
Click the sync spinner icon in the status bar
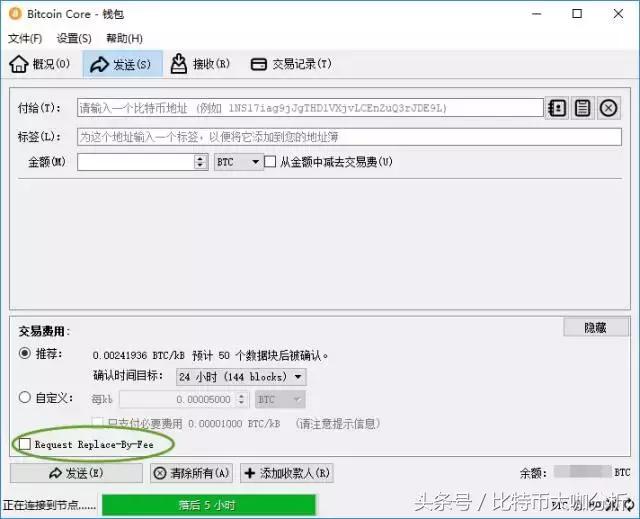pos(631,505)
